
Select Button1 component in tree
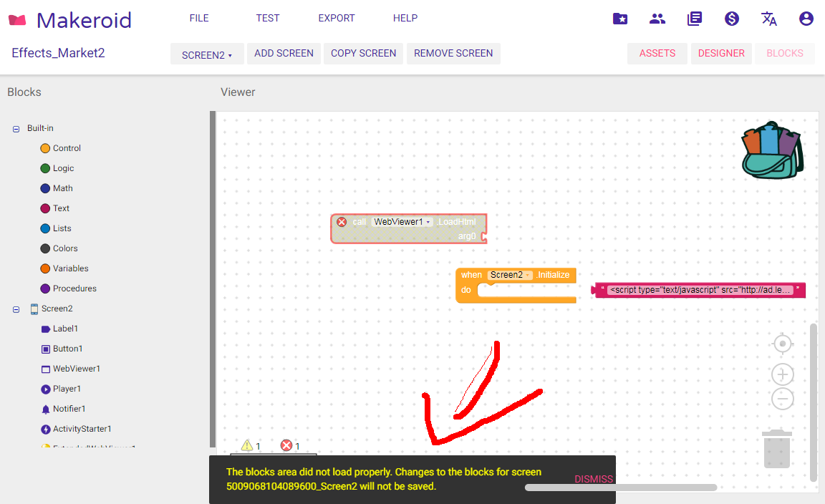(62, 349)
